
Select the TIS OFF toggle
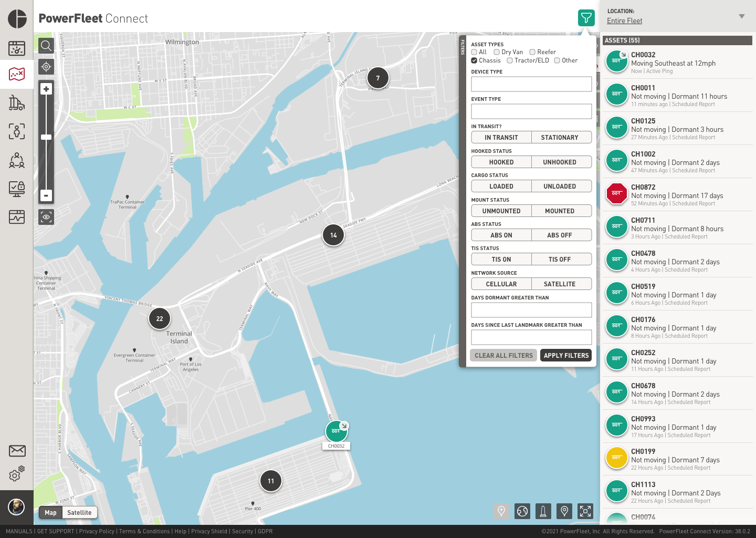[x=561, y=260]
